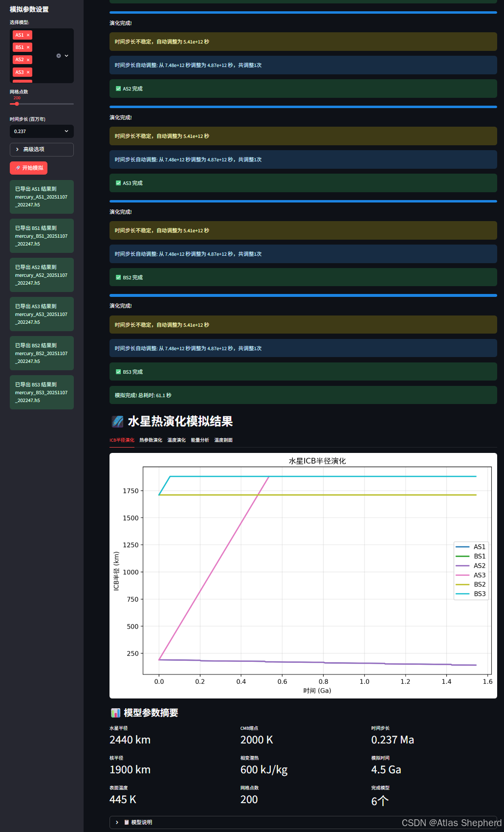This screenshot has height=832, width=504.
Task: Click the 'BS3 完成' success message
Action: coord(303,372)
